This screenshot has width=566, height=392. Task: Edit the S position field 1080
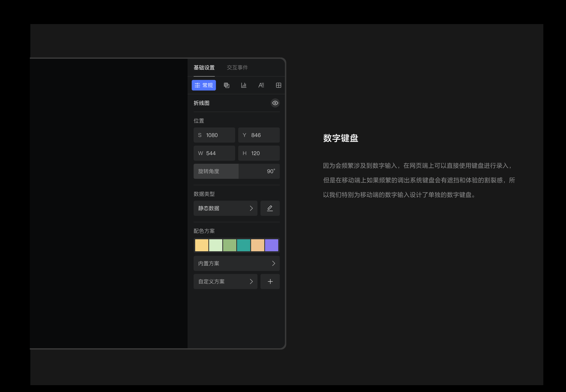click(214, 135)
